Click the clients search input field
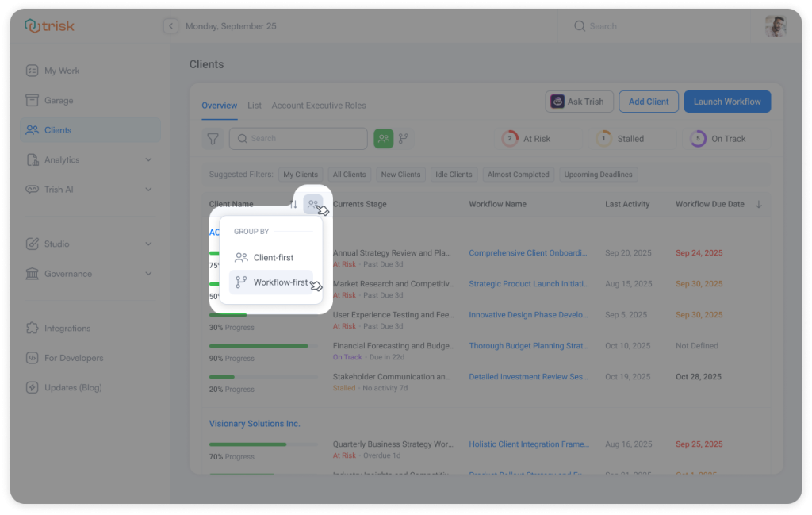The height and width of the screenshot is (515, 812). point(298,139)
